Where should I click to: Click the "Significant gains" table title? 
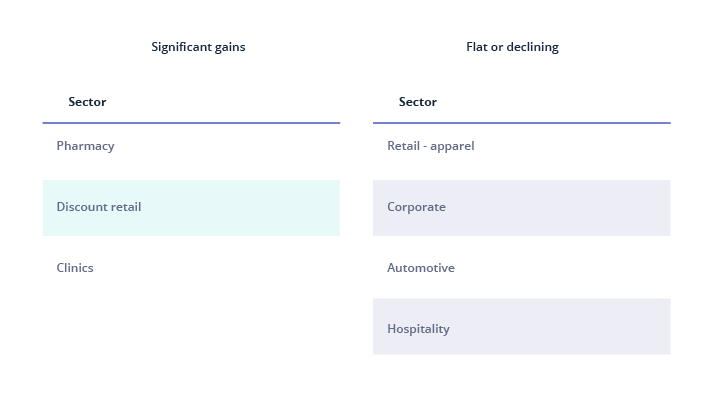pos(198,47)
